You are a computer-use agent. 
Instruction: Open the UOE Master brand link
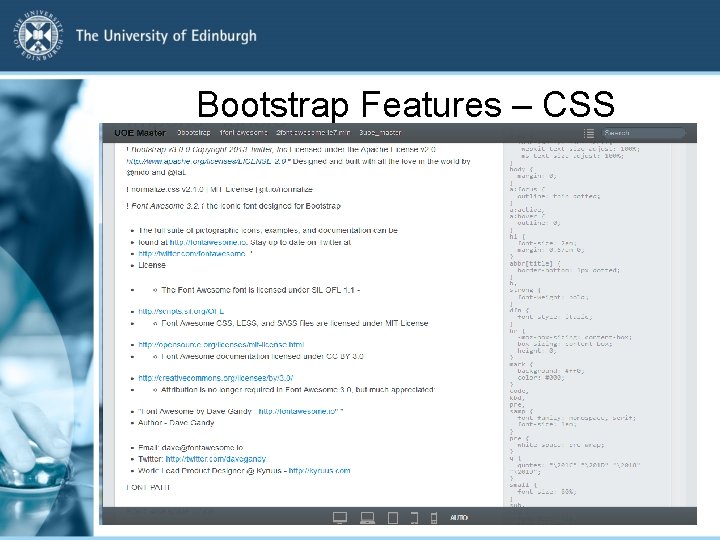[x=140, y=133]
